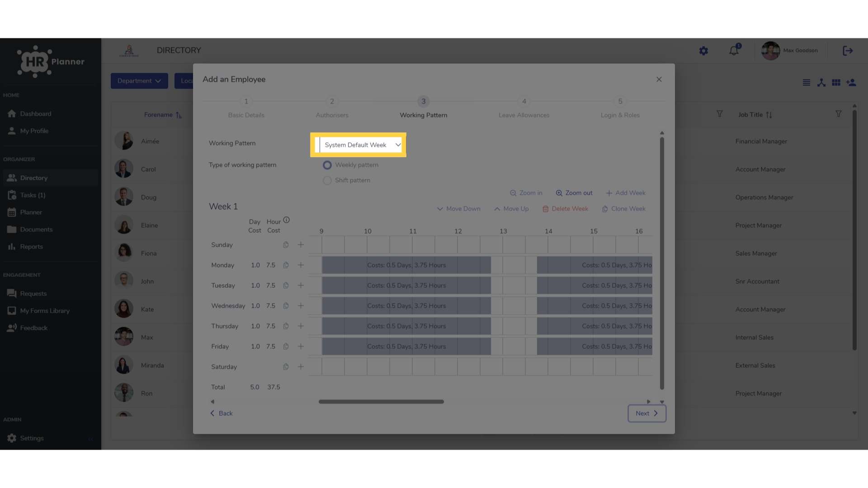Screen dimensions: 868x488
Task: Select the Weekly pattern radio button
Action: coord(327,165)
